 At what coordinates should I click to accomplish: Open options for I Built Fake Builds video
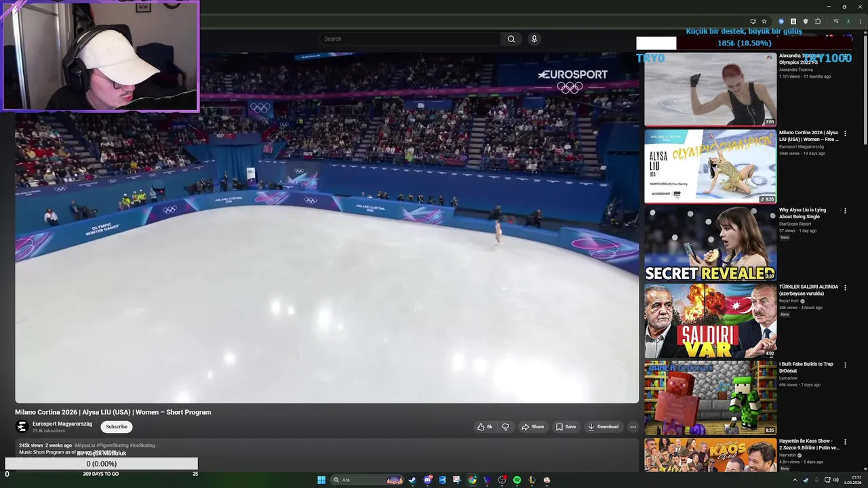pos(845,365)
